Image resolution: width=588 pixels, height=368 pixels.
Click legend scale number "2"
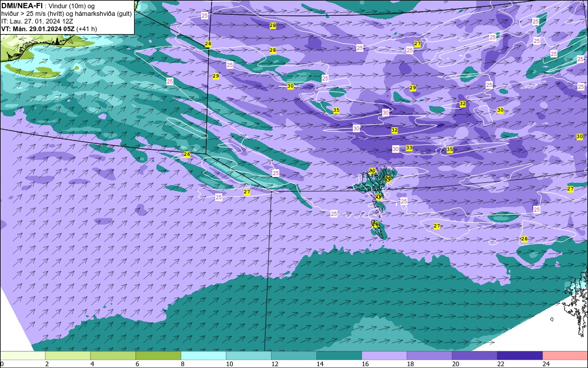tap(47, 364)
